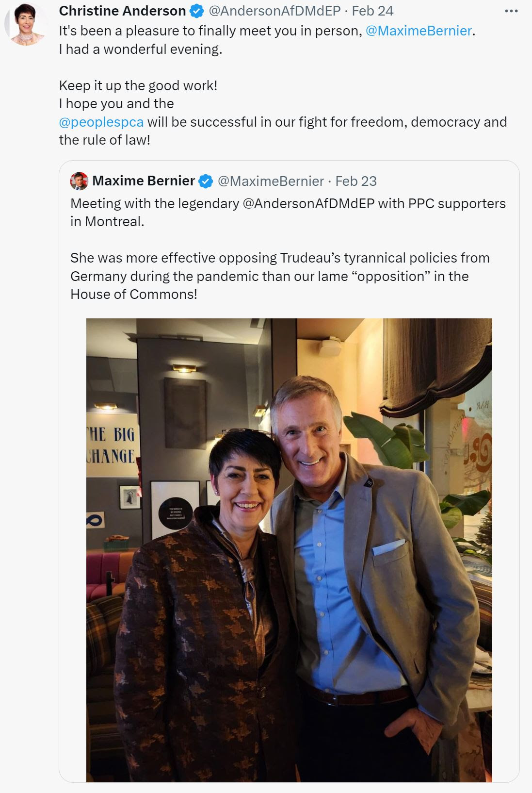532x793 pixels.
Task: Click 'THE BIG CHANGE' sign in photo
Action: [111, 445]
